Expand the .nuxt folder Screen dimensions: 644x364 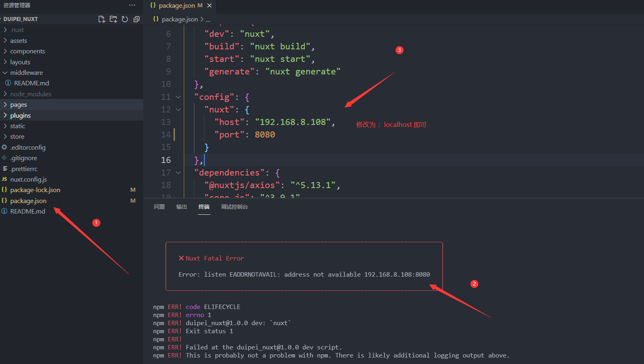point(72,30)
